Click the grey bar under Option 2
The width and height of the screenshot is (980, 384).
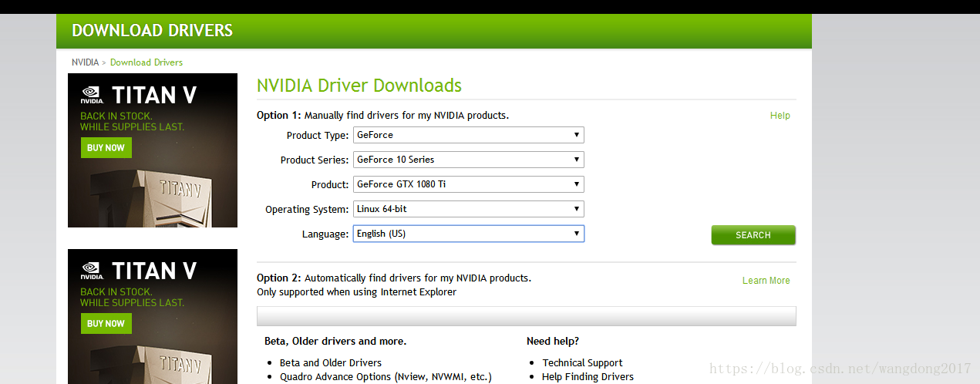527,316
